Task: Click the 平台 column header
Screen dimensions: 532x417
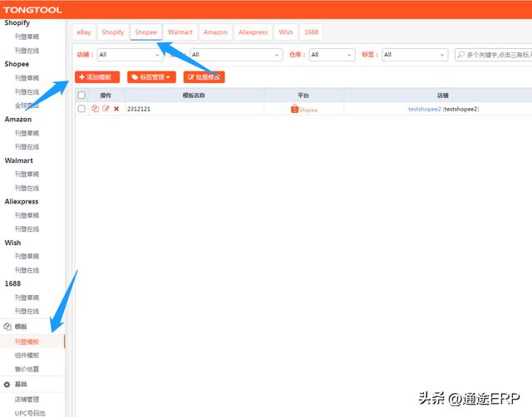Action: pyautogui.click(x=303, y=96)
